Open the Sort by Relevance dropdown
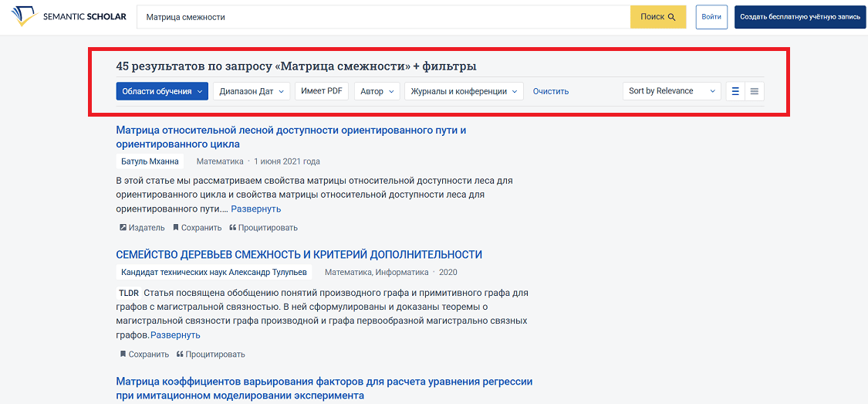This screenshot has width=868, height=404. click(672, 91)
